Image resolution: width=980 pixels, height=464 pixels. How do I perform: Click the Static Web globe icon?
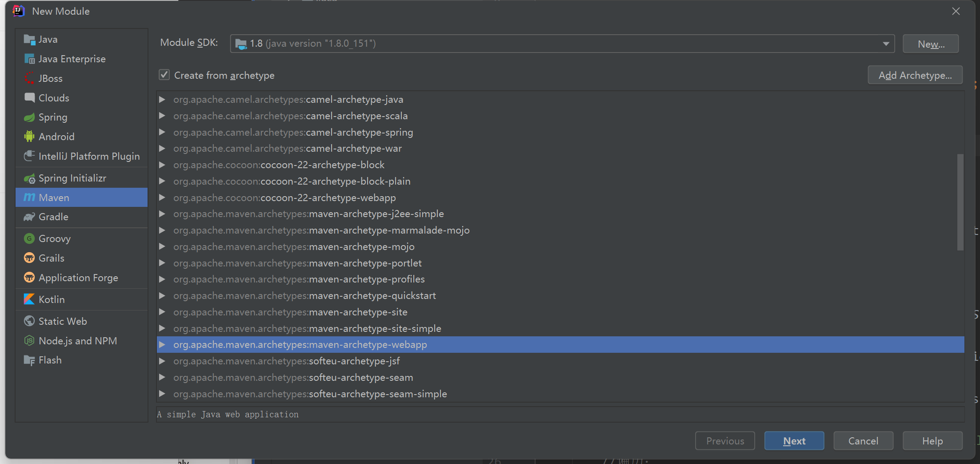[x=29, y=321]
